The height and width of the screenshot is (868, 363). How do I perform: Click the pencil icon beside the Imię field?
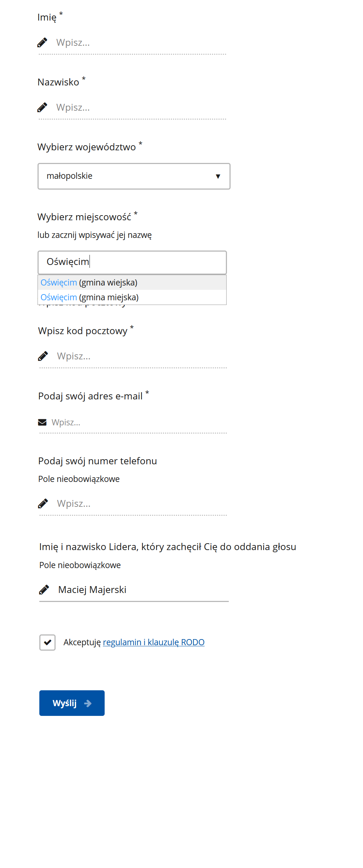coord(42,43)
